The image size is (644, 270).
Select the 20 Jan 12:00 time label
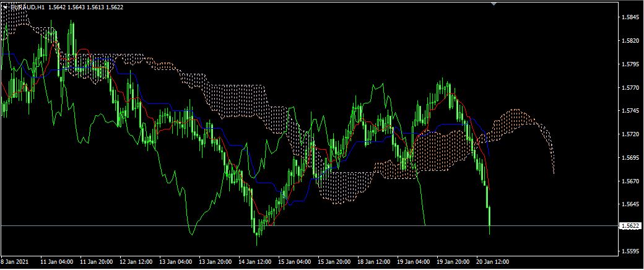[492, 263]
